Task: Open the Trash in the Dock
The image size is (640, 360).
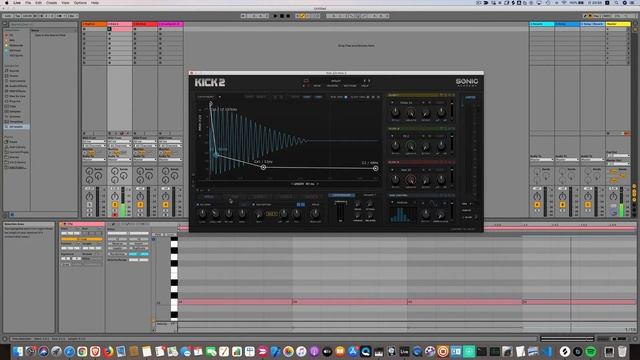Action: (x=622, y=351)
